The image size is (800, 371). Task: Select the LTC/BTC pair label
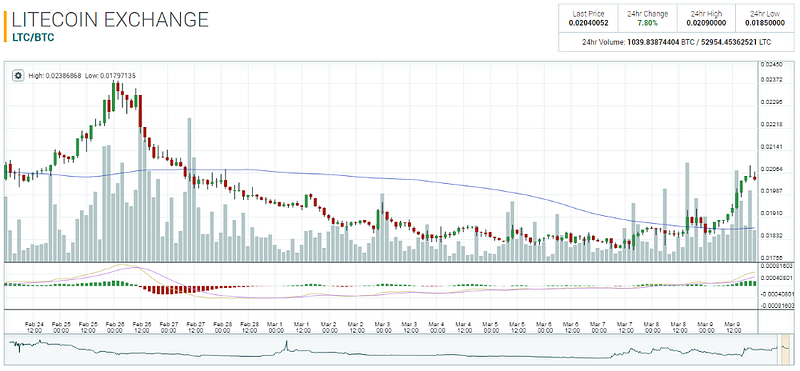coord(33,37)
